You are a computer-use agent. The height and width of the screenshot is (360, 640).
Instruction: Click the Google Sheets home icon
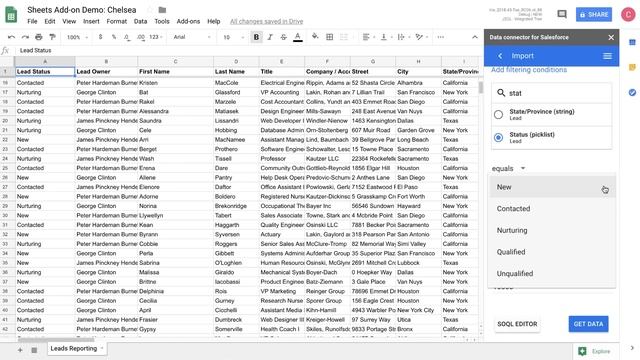tap(11, 15)
